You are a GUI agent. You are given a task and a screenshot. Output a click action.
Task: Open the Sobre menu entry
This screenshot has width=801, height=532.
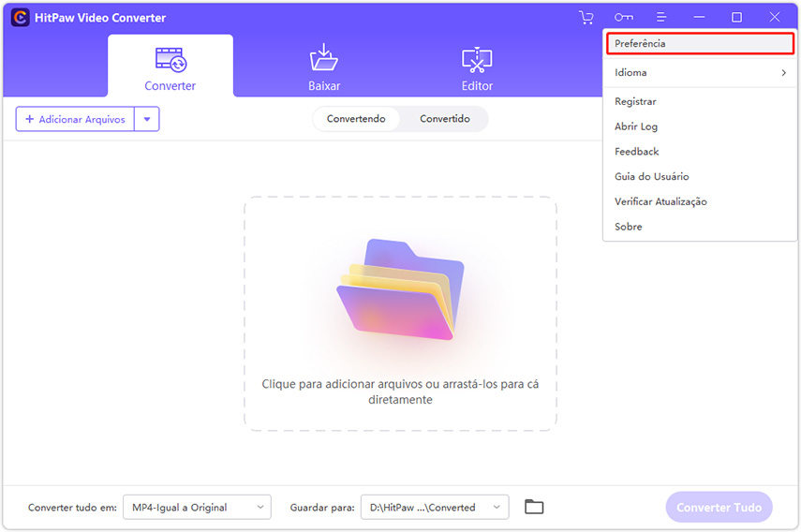click(x=700, y=226)
